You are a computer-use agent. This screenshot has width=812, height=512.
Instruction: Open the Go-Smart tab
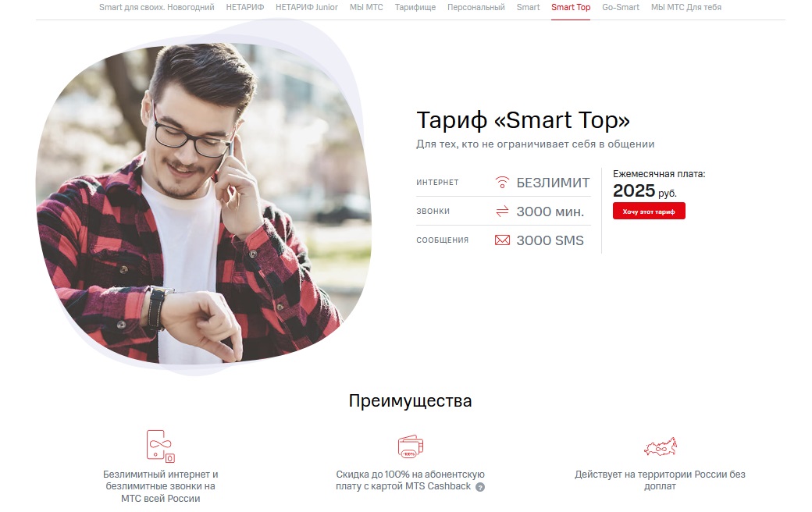[621, 7]
